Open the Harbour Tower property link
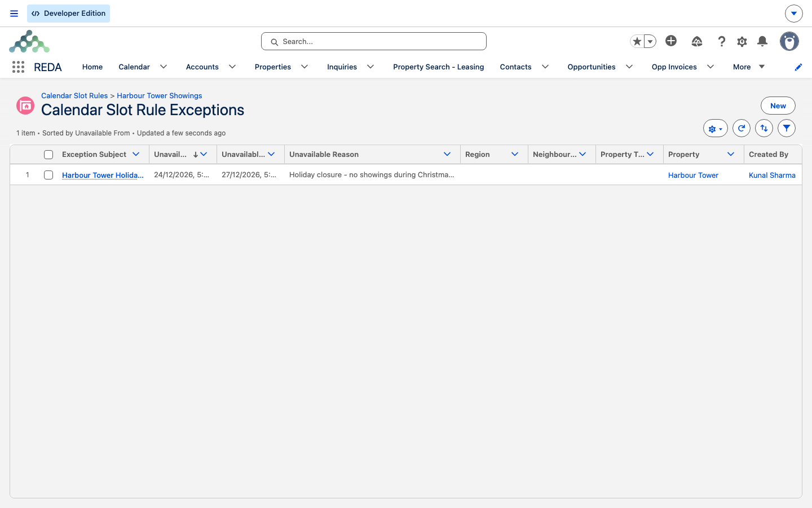 point(693,175)
